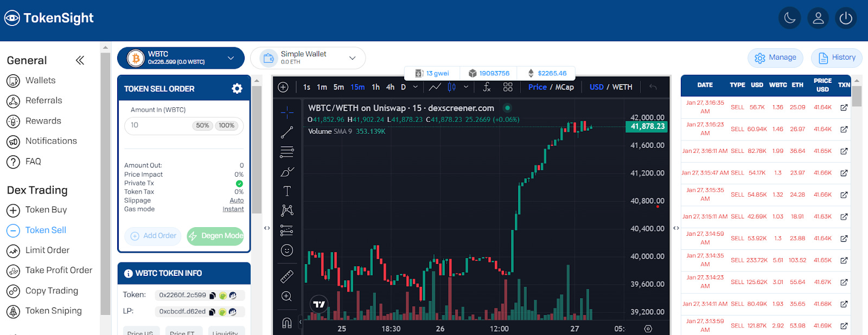Image resolution: width=868 pixels, height=335 pixels.
Task: Click the power logout icon
Action: (846, 18)
